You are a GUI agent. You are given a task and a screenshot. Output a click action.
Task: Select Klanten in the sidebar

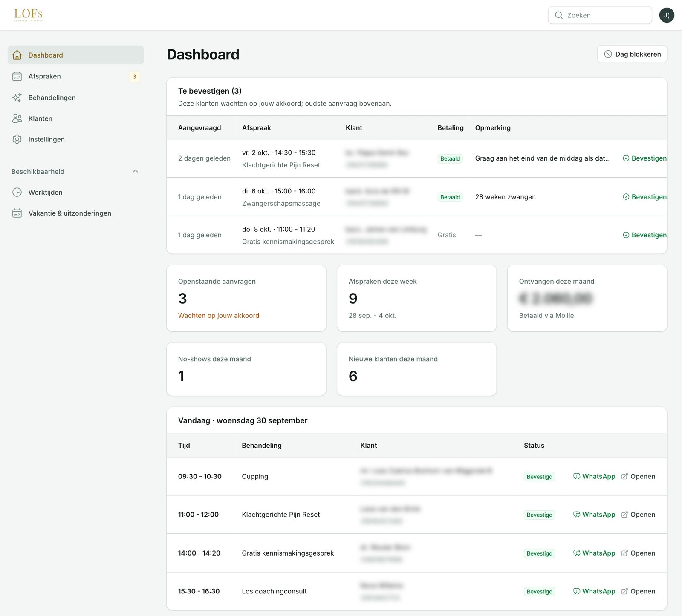pos(76,118)
